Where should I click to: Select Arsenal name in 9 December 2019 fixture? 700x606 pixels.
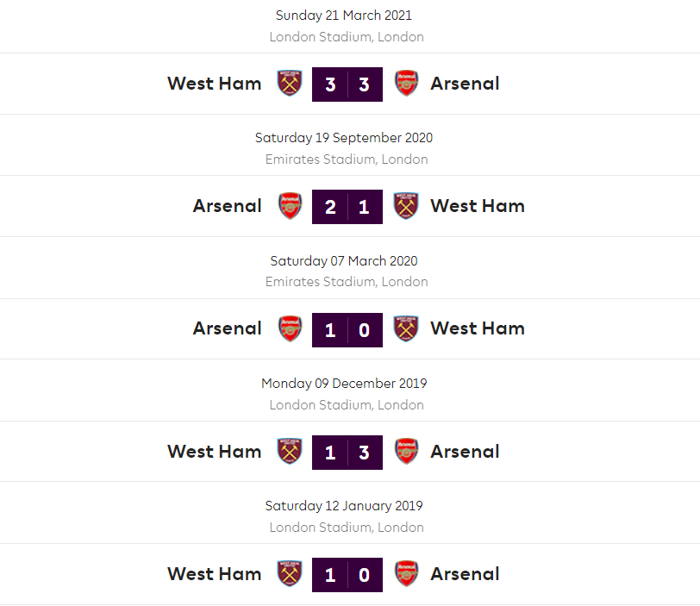point(465,452)
